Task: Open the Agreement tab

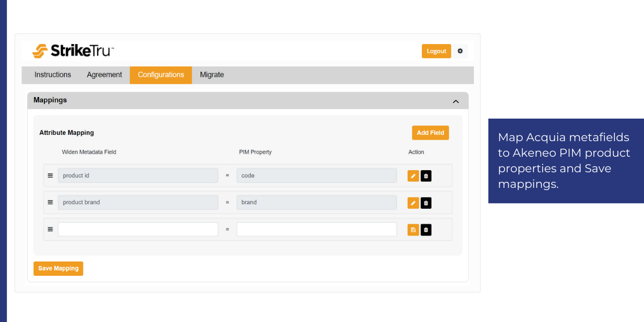Action: (x=105, y=75)
